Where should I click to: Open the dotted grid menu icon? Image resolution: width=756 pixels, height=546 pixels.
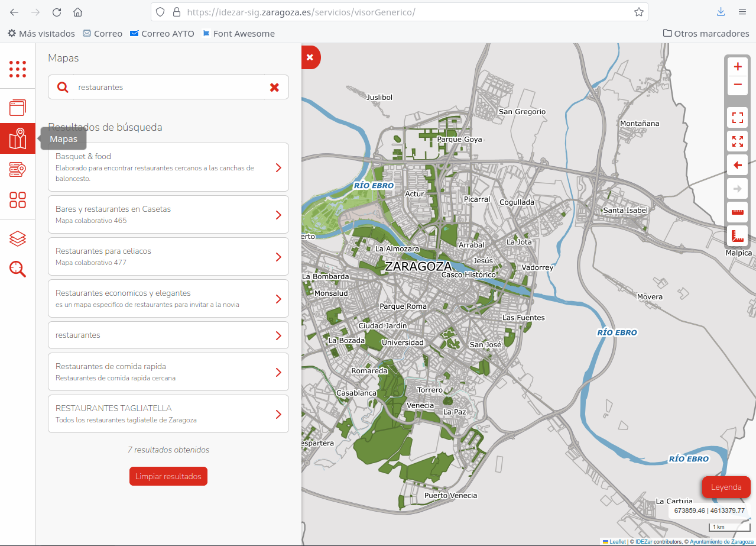pyautogui.click(x=18, y=69)
